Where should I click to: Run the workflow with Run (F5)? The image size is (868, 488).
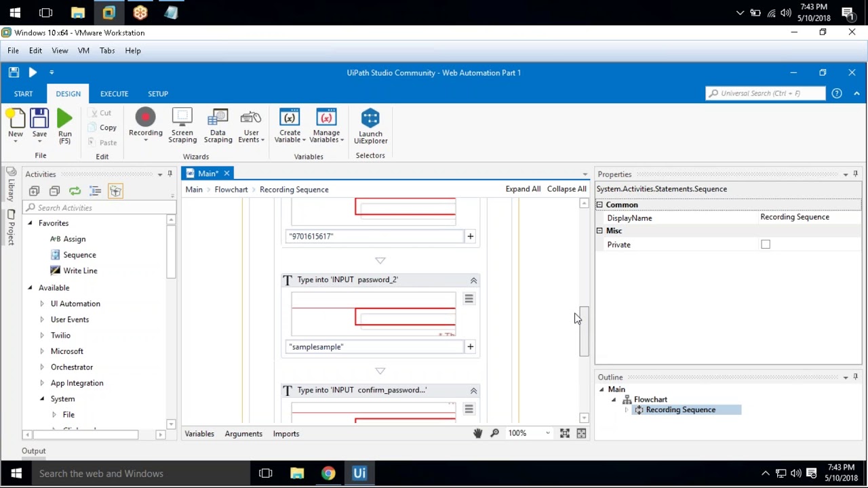click(64, 119)
